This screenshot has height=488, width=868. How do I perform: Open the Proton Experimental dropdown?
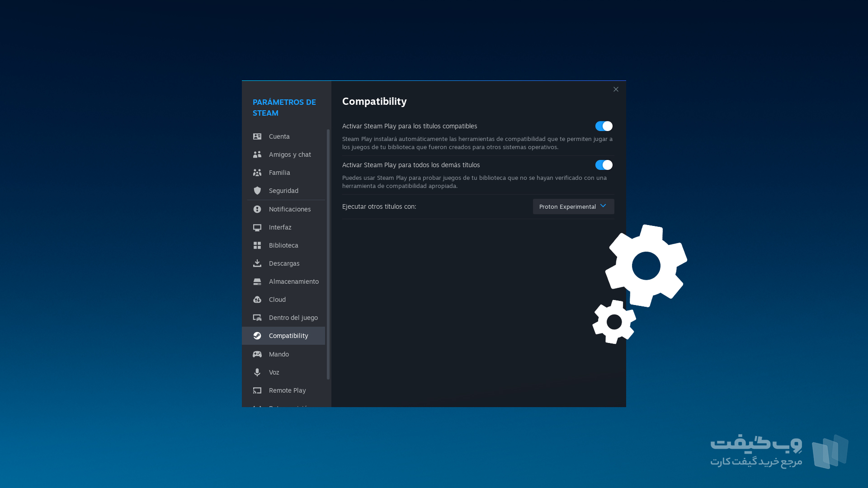pyautogui.click(x=573, y=206)
